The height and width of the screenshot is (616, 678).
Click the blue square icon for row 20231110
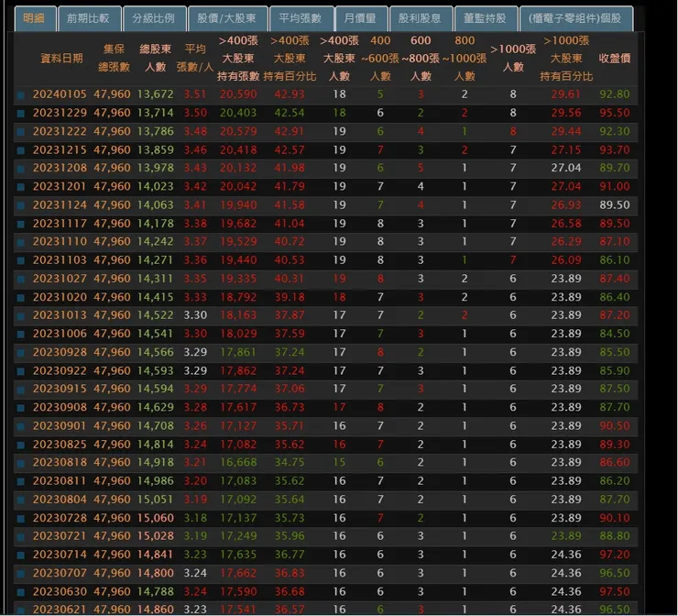20,242
